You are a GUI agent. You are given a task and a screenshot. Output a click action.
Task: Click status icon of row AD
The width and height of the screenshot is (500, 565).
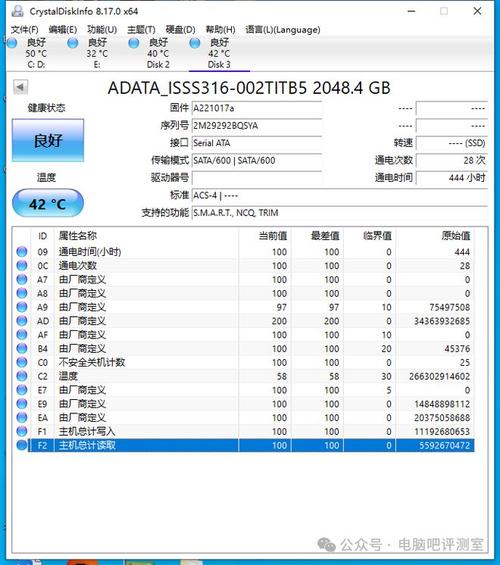point(22,321)
